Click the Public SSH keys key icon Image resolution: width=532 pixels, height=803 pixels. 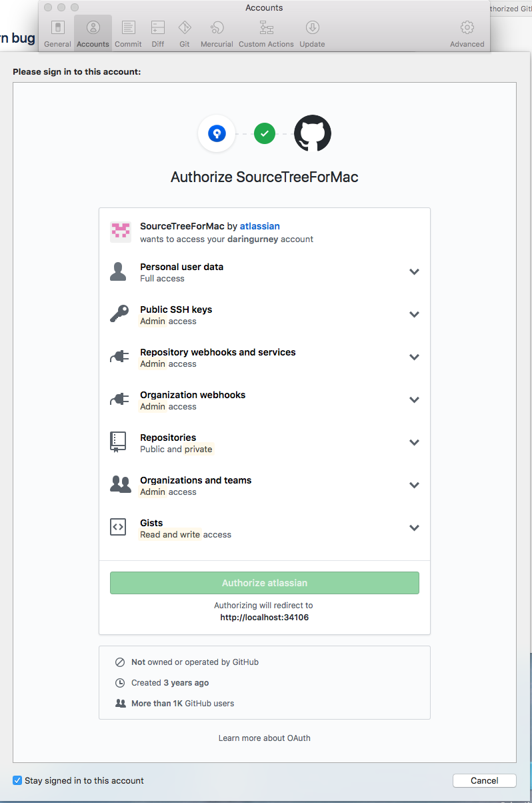119,314
